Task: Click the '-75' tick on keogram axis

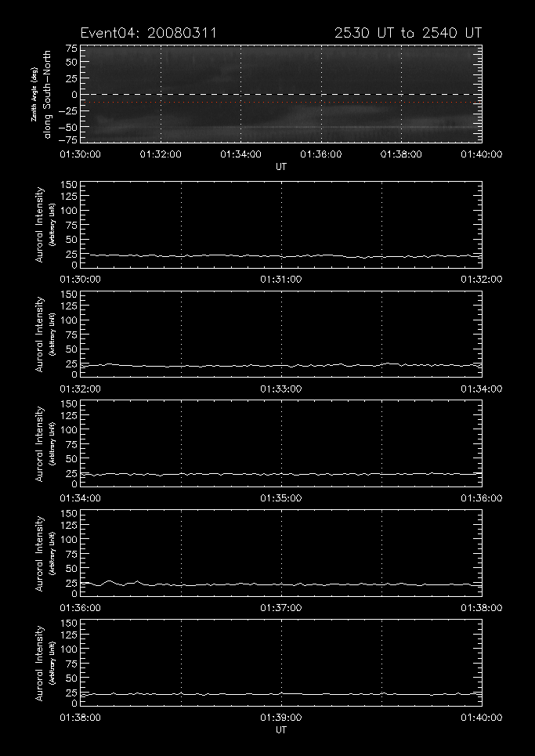Action: [x=68, y=139]
